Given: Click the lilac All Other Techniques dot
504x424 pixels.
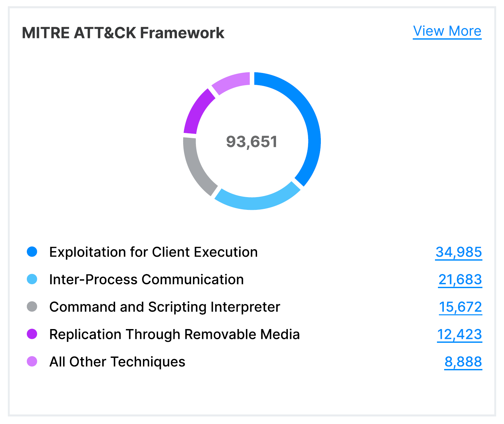Looking at the screenshot, I should (32, 362).
